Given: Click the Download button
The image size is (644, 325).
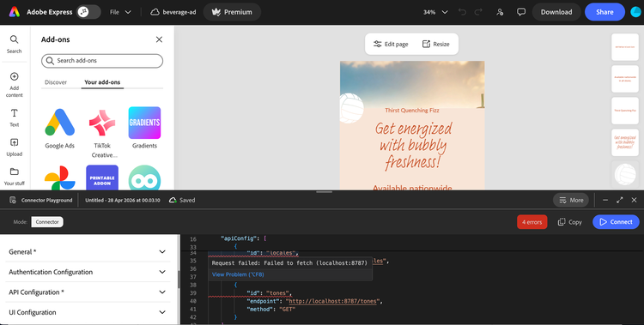Looking at the screenshot, I should pos(556,12).
